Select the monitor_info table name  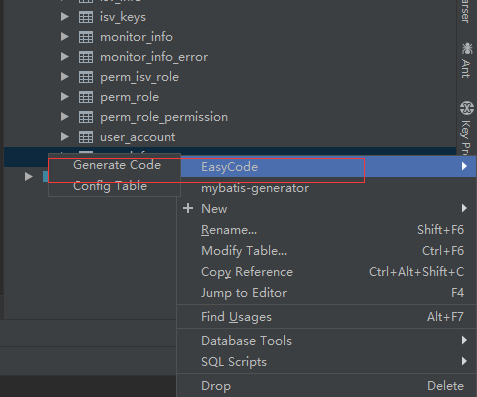click(136, 37)
